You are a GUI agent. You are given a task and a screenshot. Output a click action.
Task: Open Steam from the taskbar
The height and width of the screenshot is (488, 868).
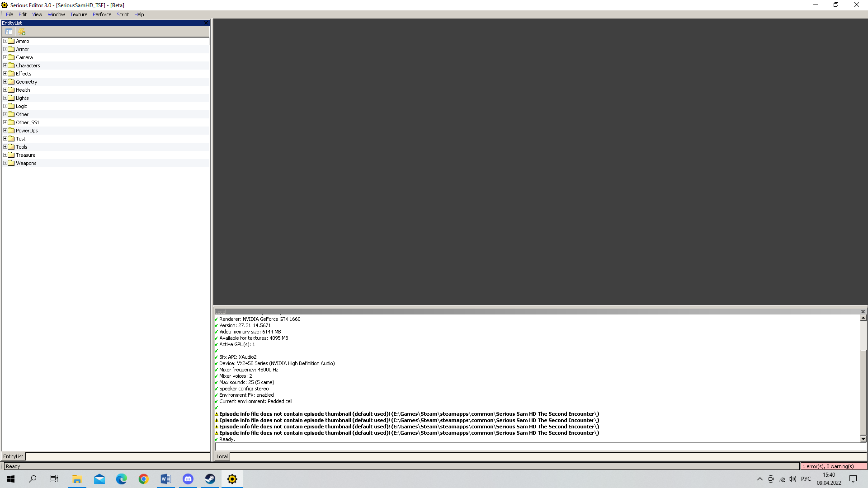click(210, 479)
